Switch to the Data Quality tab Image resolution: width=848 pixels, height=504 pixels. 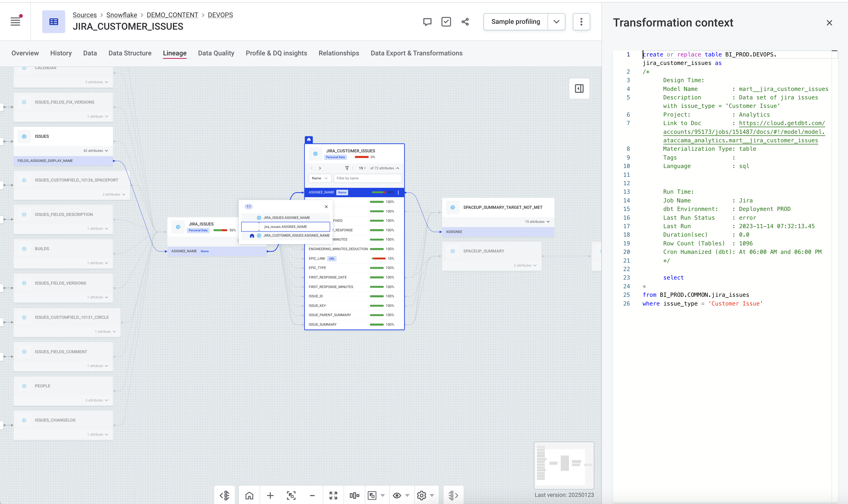tap(216, 53)
